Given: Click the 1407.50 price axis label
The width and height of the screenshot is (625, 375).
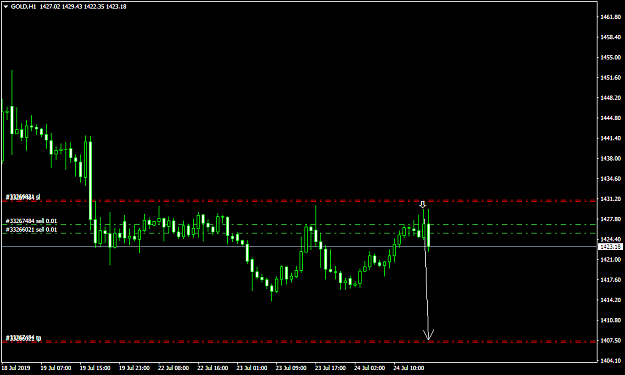Looking at the screenshot, I should point(610,340).
